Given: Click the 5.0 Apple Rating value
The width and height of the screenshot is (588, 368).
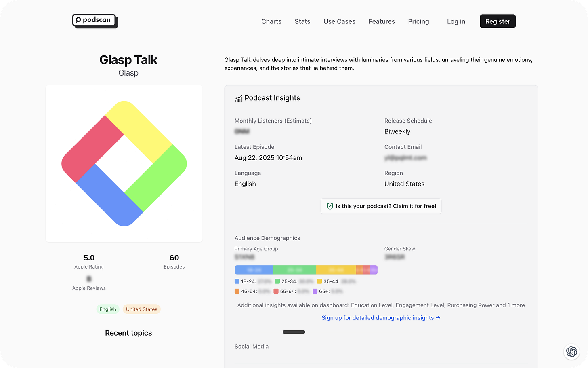Looking at the screenshot, I should [x=89, y=258].
